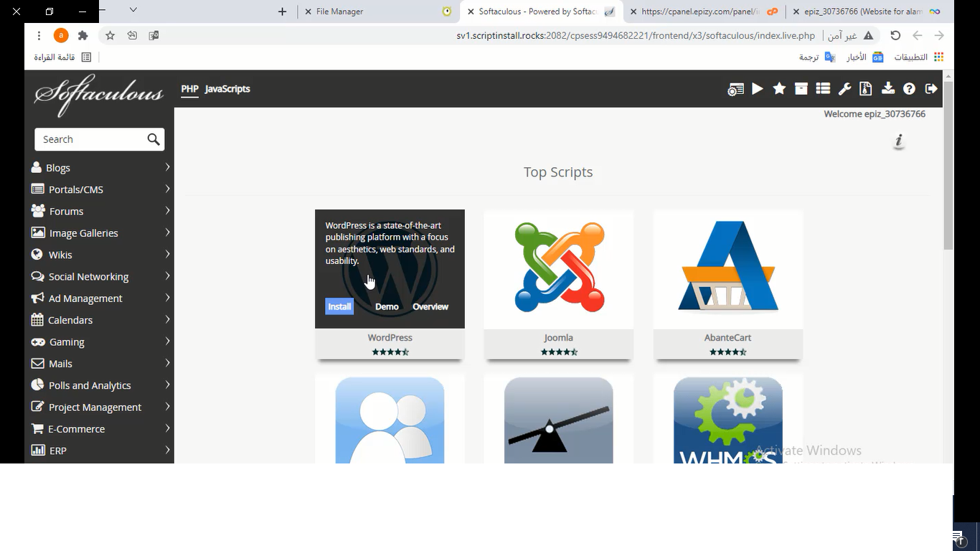Screen dimensions: 980x551
Task: Open the script demos play icon
Action: coord(758,89)
